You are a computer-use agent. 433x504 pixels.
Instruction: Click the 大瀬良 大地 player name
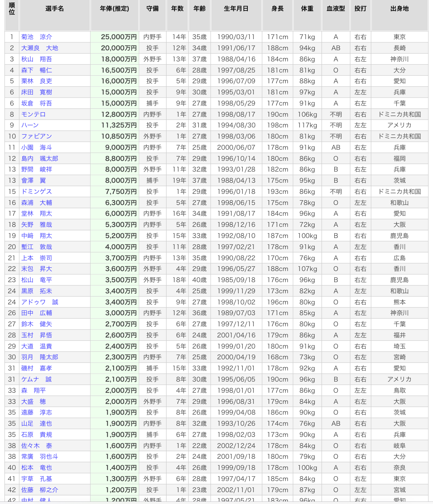coord(39,48)
